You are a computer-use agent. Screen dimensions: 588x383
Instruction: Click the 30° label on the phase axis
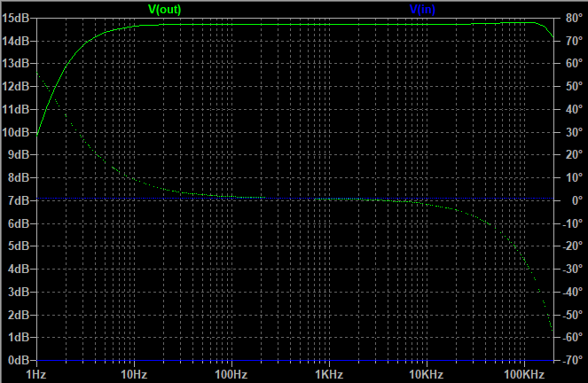(x=574, y=132)
